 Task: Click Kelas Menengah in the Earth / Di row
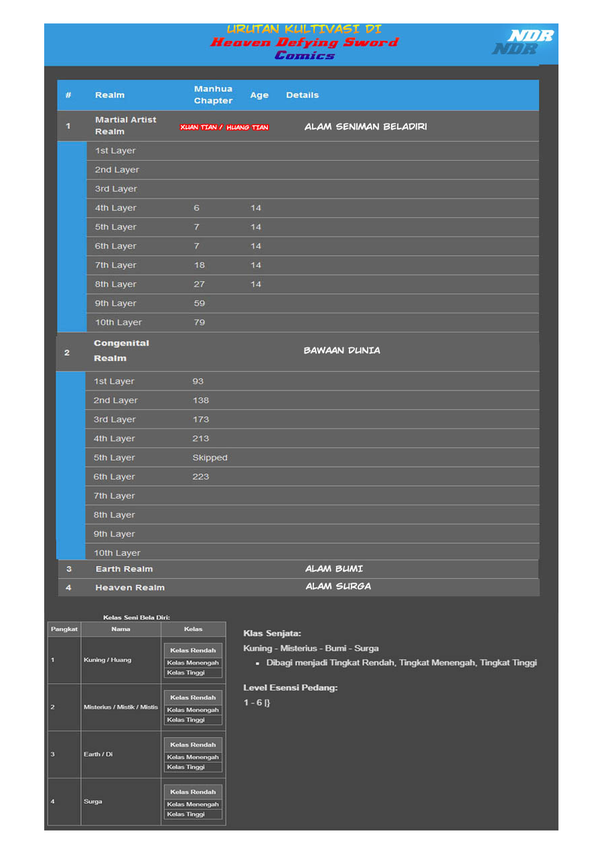(193, 757)
